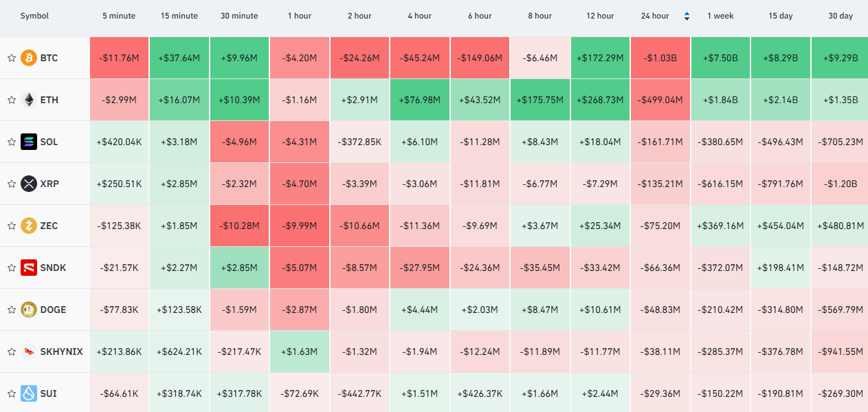Toggle favorite star for SOL
This screenshot has width=868, height=412.
[12, 142]
